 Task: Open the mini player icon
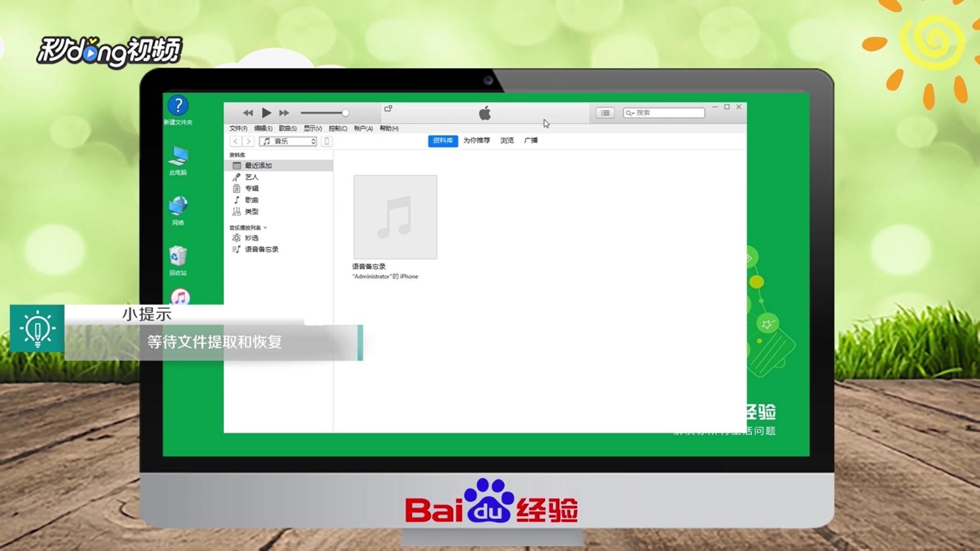(388, 109)
